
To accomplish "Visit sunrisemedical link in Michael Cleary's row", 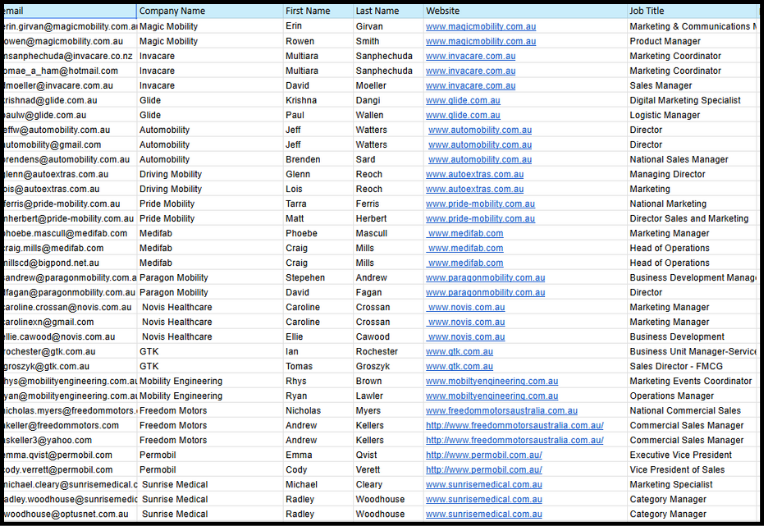I will click(484, 485).
